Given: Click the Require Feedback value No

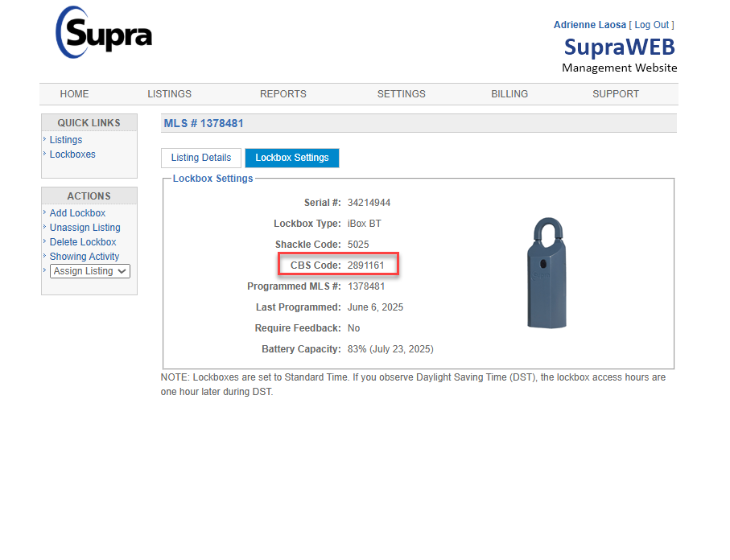Looking at the screenshot, I should point(353,328).
